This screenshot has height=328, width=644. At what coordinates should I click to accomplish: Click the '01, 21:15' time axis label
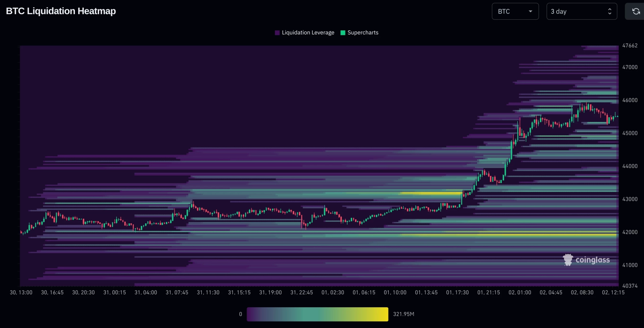489,292
